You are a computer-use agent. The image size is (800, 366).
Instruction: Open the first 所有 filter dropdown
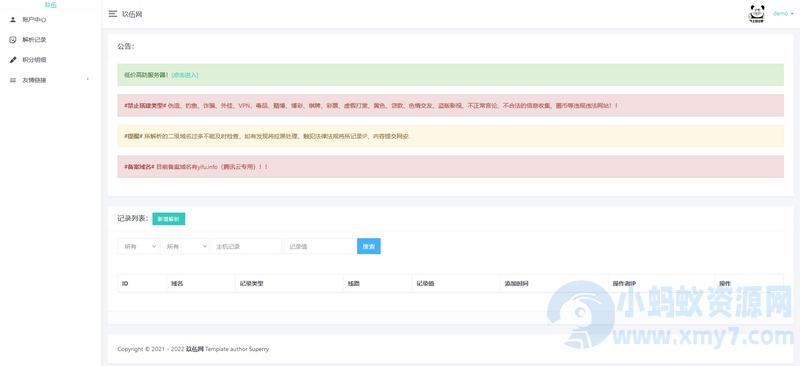[138, 246]
